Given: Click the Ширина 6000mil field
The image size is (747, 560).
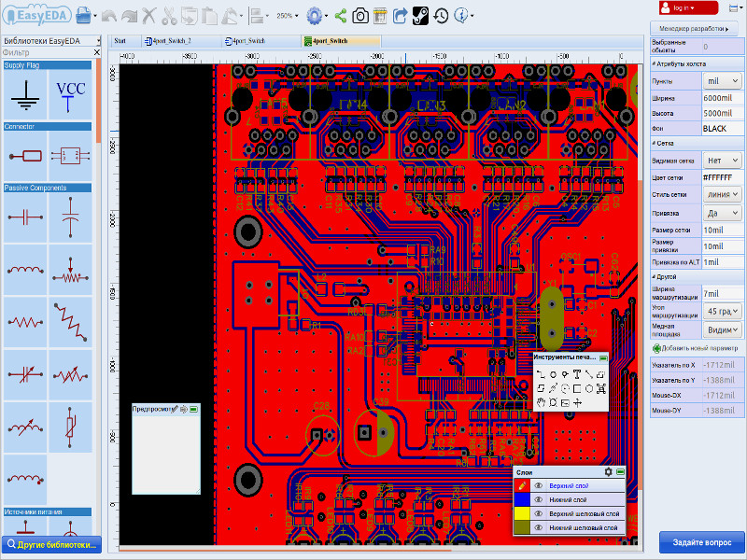Looking at the screenshot, I should click(723, 98).
